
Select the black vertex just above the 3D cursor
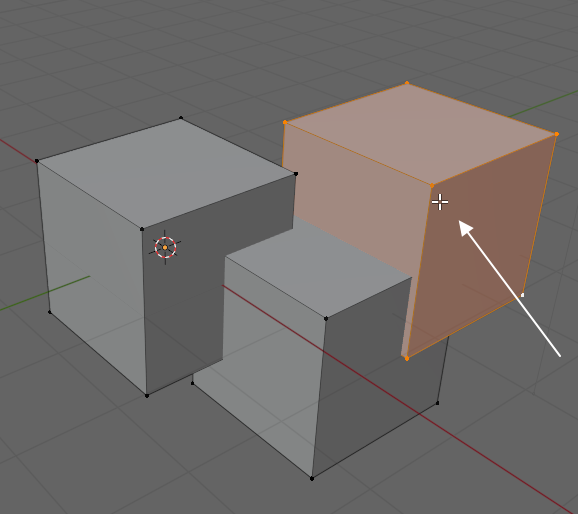pyautogui.click(x=142, y=229)
